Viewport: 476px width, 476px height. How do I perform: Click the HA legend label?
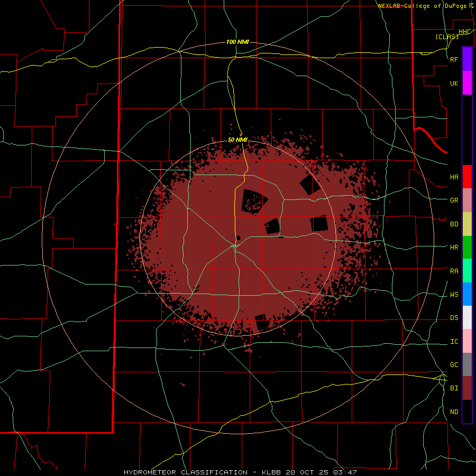454,177
